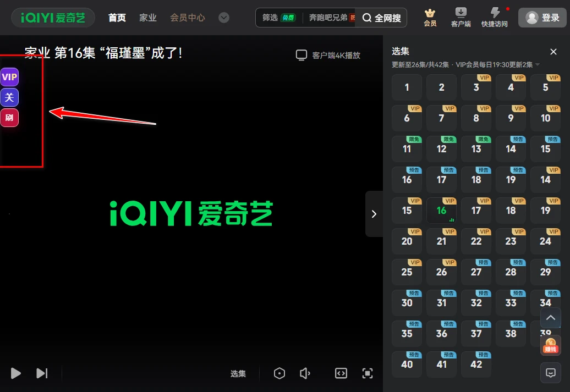Image resolution: width=570 pixels, height=392 pixels.
Task: Select currently playing VIP episode 16
Action: point(441,211)
